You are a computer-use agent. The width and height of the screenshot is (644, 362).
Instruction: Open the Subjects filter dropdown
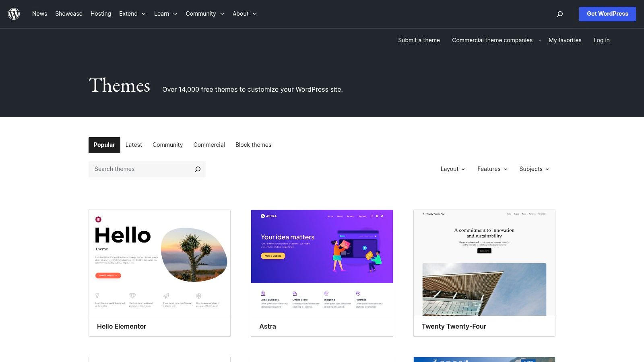click(534, 169)
